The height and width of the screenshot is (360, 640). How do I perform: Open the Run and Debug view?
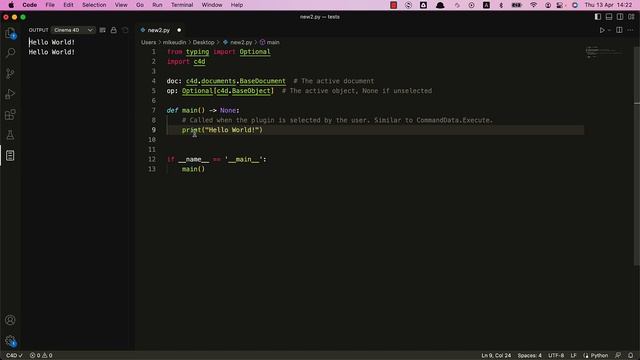click(10, 94)
